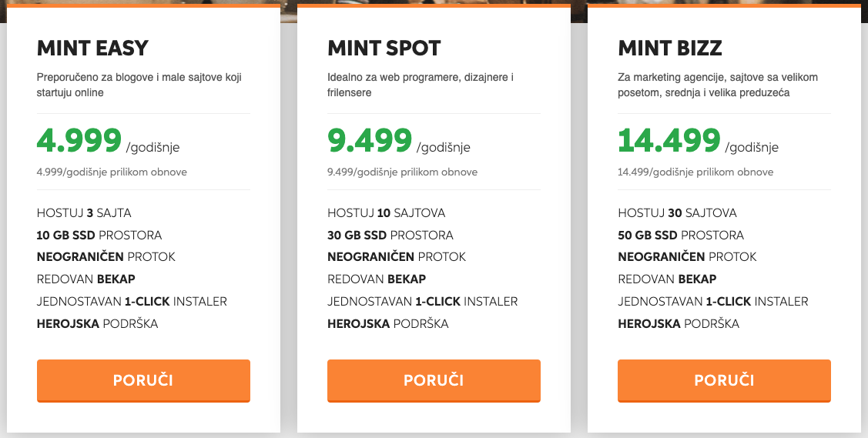Click "10 GB SSD PROSTORA" feature text
The width and height of the screenshot is (868, 438).
point(99,235)
